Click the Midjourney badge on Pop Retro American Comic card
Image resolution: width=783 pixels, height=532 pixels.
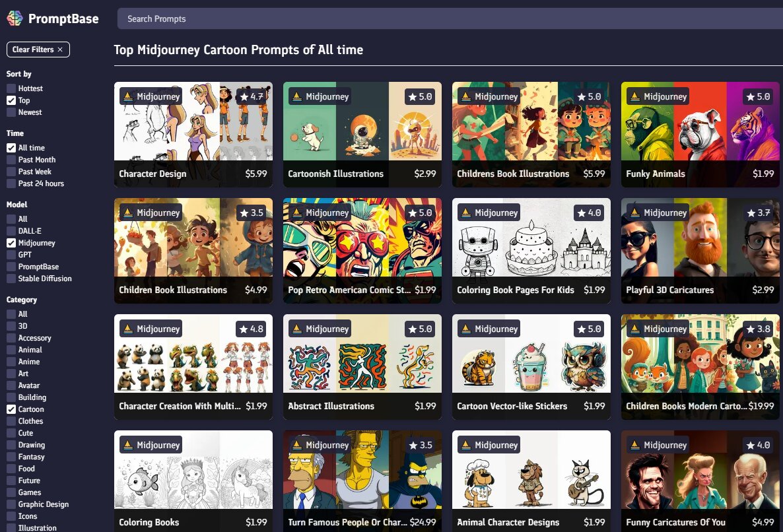[x=320, y=213]
